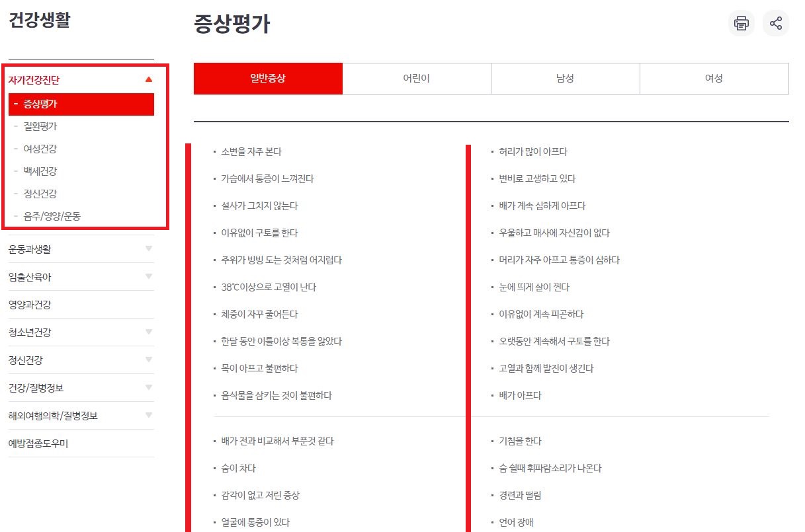The width and height of the screenshot is (805, 532).
Task: Switch to the 어린이 tab
Action: [416, 78]
